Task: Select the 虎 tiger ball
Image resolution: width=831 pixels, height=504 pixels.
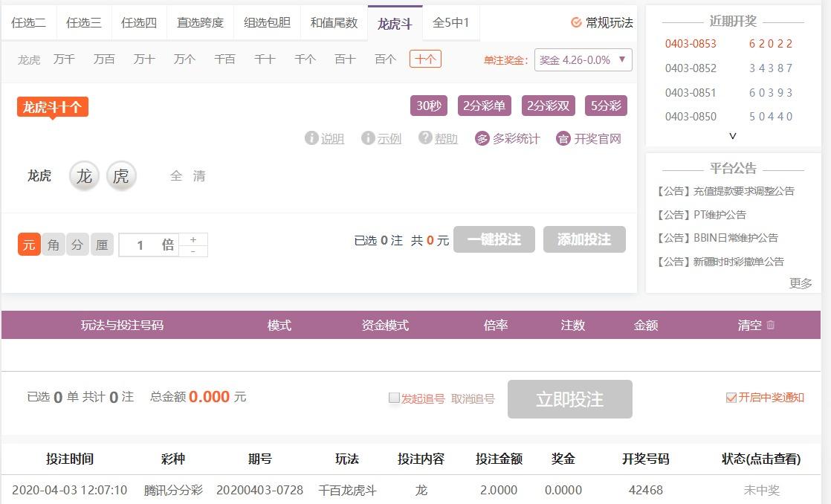Action: (x=121, y=176)
